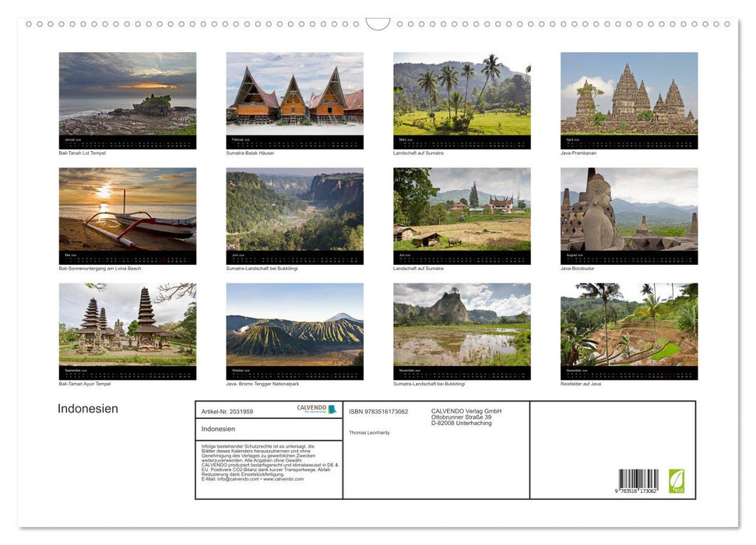The image size is (756, 545).
Task: Select the Indonesien title text
Action: (88, 409)
